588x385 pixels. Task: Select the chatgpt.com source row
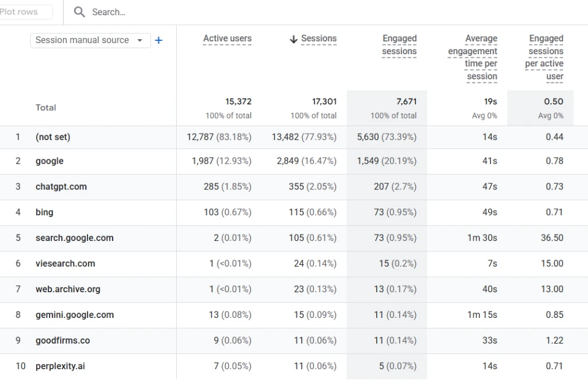(61, 187)
